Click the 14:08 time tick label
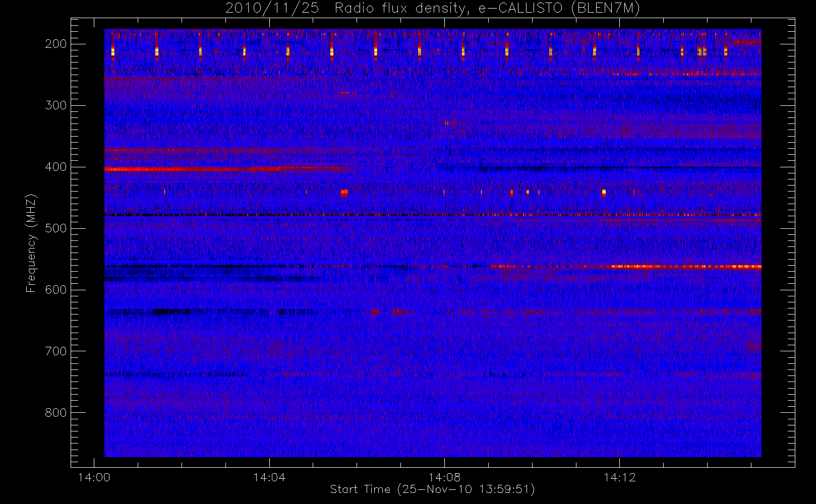 pos(444,477)
